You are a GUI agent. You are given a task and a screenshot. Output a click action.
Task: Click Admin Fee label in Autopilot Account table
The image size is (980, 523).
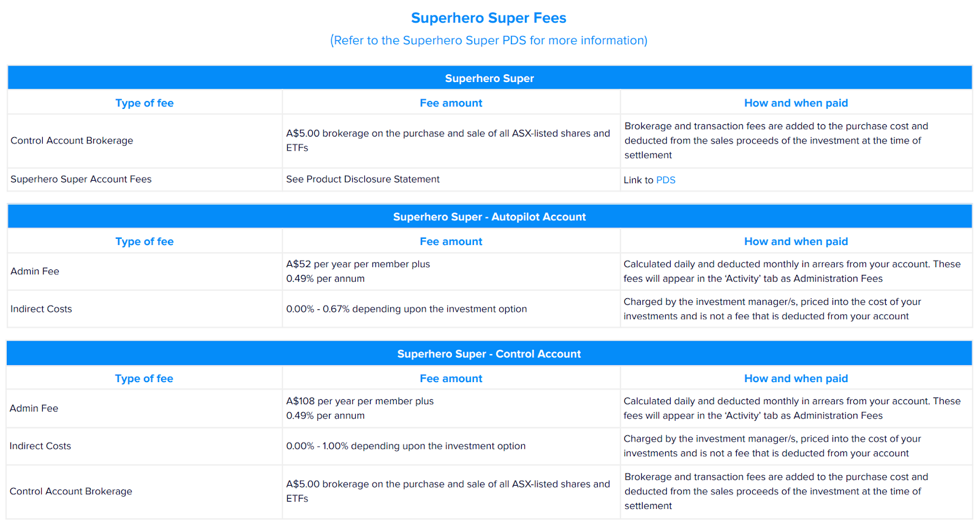click(x=35, y=271)
